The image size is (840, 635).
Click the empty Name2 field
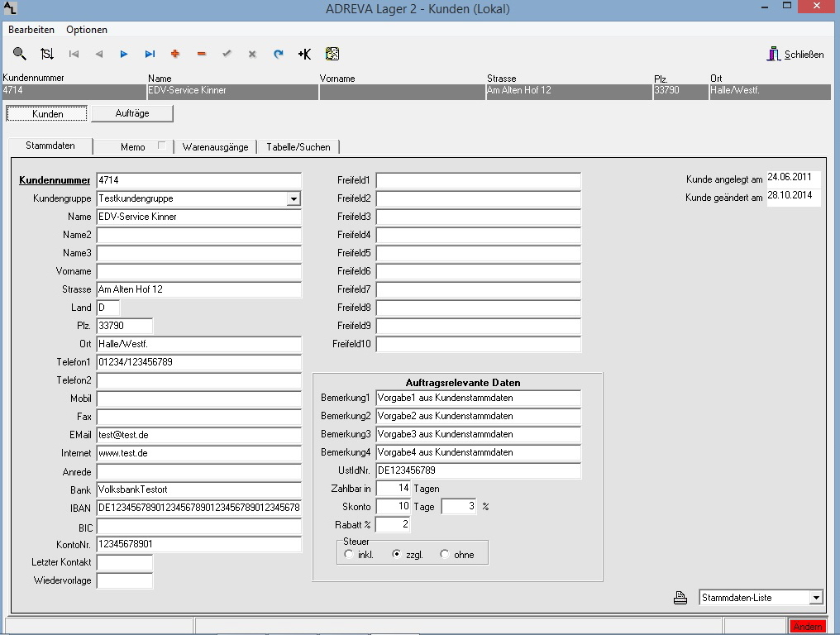coord(198,235)
